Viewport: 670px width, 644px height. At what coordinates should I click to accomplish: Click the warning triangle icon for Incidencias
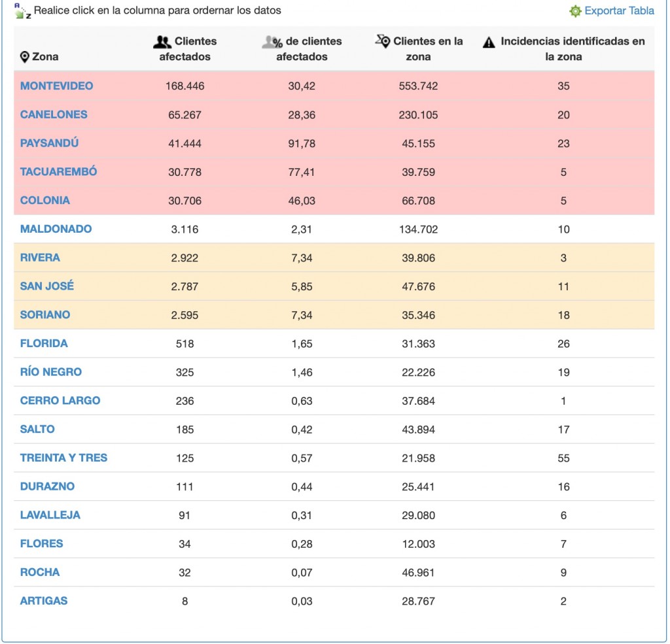pyautogui.click(x=489, y=42)
